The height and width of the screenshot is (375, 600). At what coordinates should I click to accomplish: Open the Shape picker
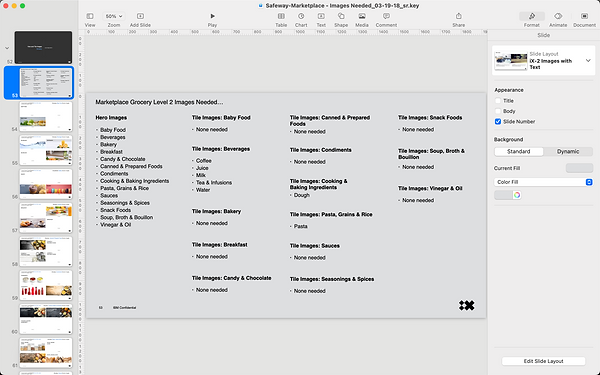341,16
